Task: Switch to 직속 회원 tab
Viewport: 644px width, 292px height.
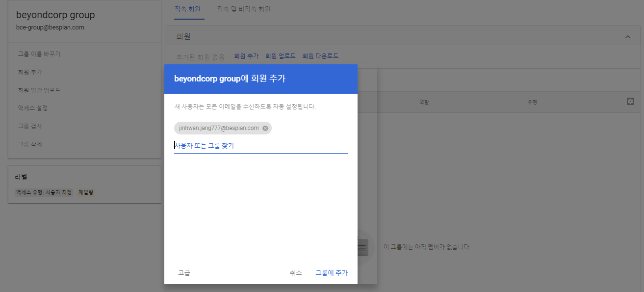Action: 187,9
